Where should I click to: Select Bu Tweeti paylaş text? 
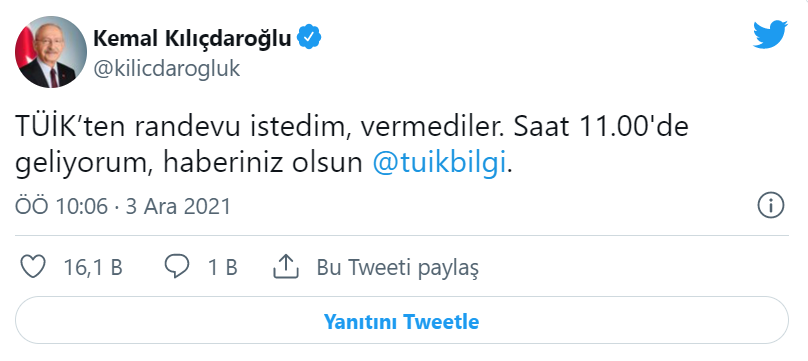(398, 268)
